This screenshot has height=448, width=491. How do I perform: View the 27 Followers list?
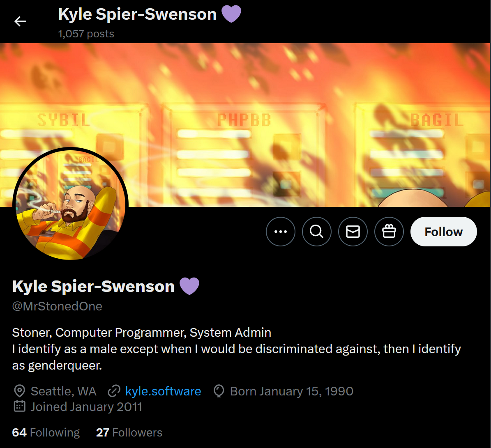click(129, 432)
